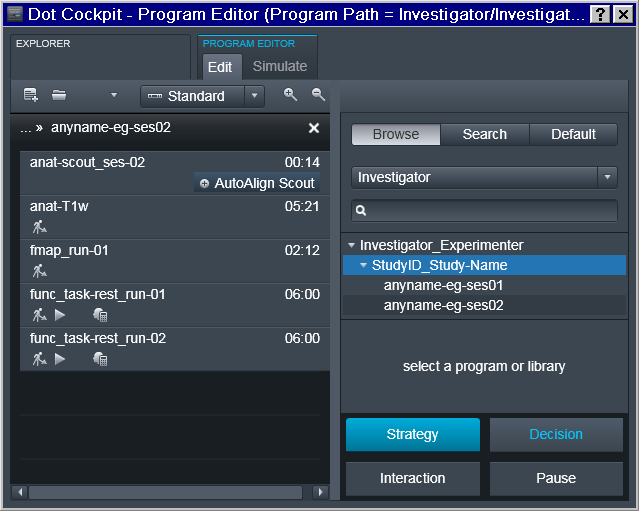Click the work person icon under func_task-rest_run-01
639x511 pixels.
[x=40, y=315]
